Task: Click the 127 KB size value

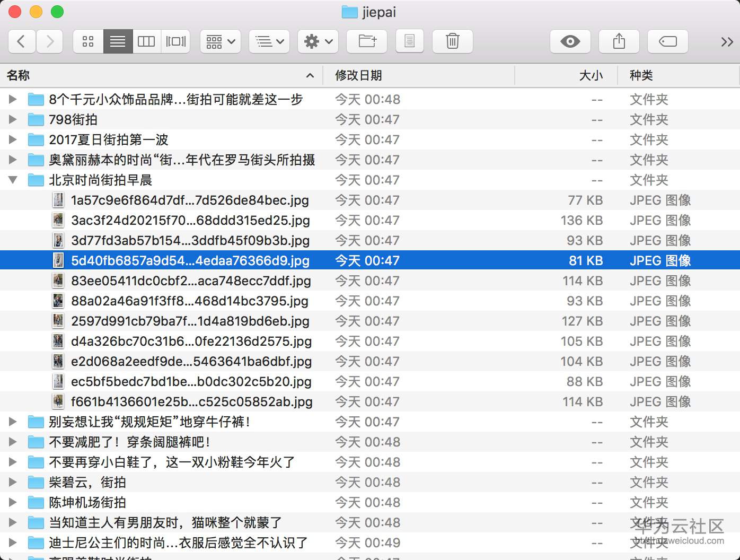Action: pos(582,321)
